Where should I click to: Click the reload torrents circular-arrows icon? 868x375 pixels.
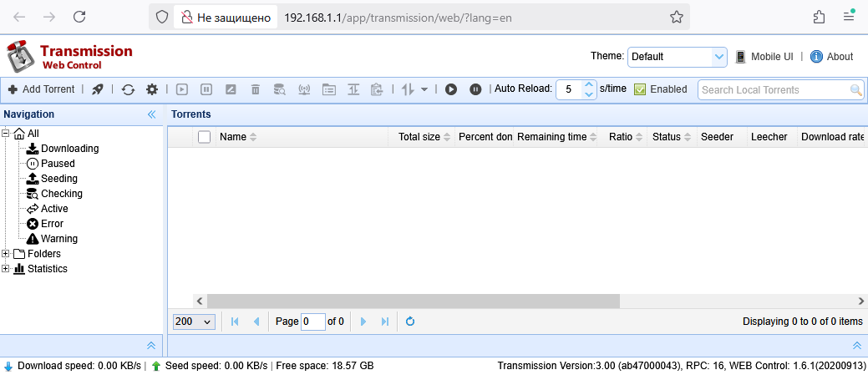pos(128,89)
